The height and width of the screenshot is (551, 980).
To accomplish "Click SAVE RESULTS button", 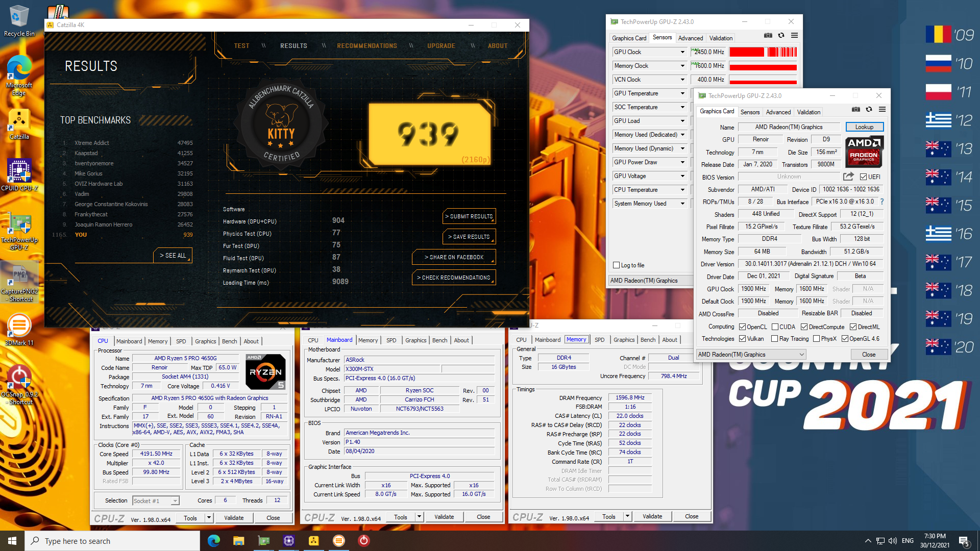I will pyautogui.click(x=469, y=237).
